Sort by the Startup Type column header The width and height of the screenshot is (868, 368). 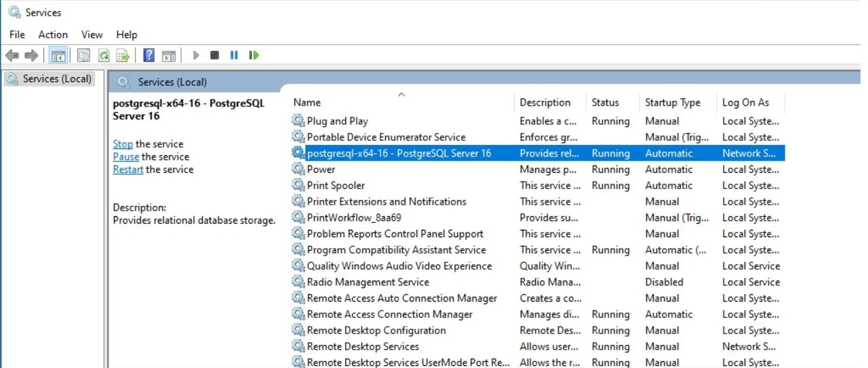pos(673,102)
